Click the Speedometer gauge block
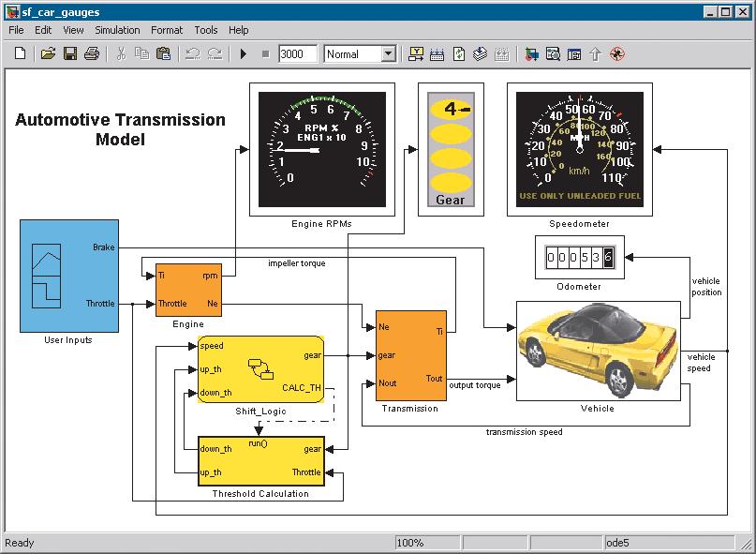Image resolution: width=756 pixels, height=554 pixels. point(580,149)
